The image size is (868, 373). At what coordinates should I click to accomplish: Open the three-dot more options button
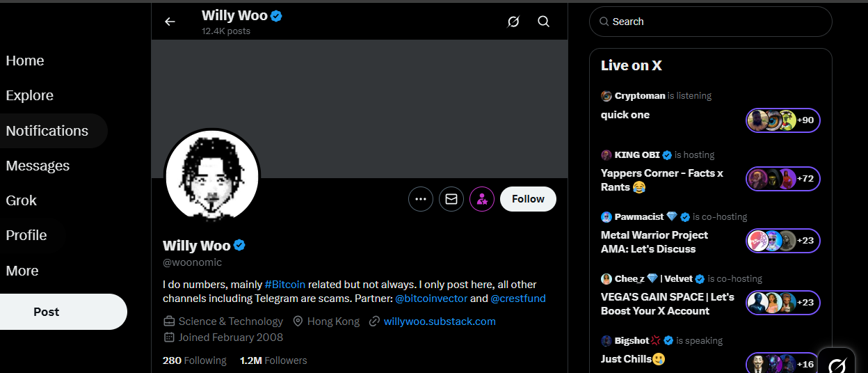(420, 199)
